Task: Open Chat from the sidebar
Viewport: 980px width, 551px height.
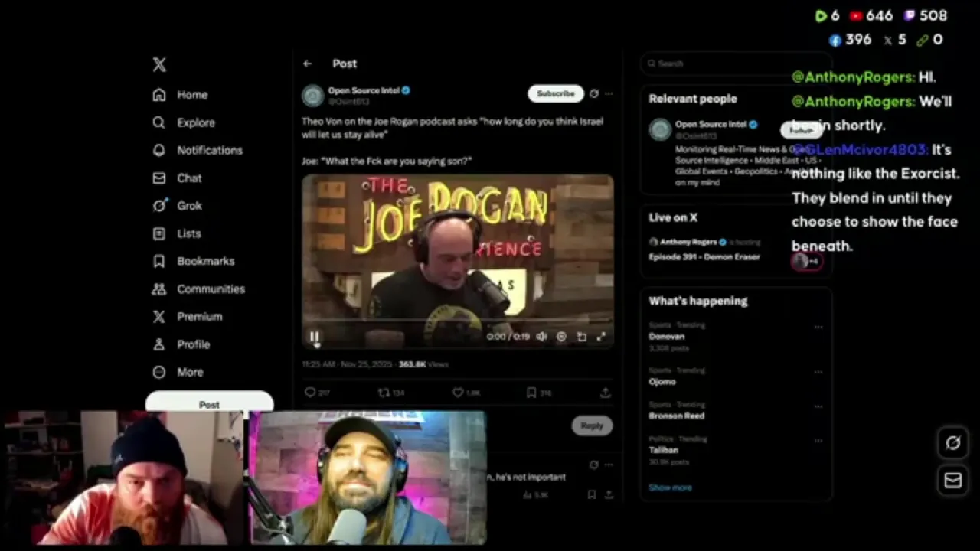Action: [x=177, y=178]
